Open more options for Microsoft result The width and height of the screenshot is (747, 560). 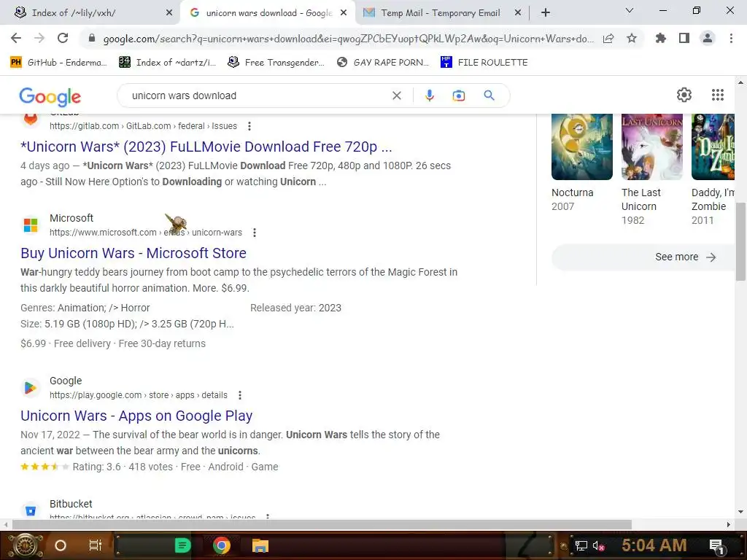[255, 233]
